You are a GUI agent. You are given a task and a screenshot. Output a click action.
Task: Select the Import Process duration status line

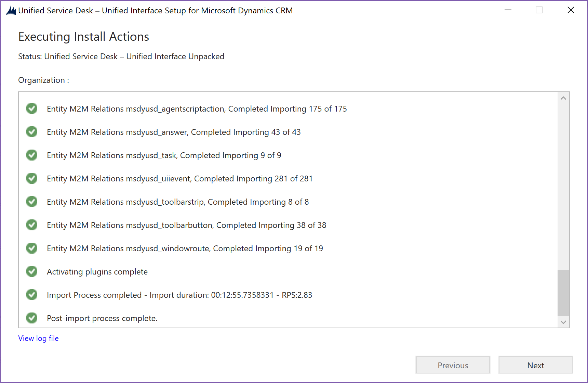pos(179,295)
